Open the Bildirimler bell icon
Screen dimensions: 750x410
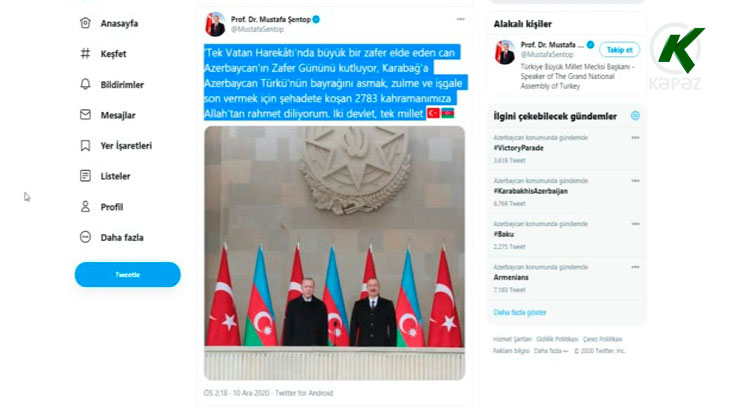[x=85, y=84]
